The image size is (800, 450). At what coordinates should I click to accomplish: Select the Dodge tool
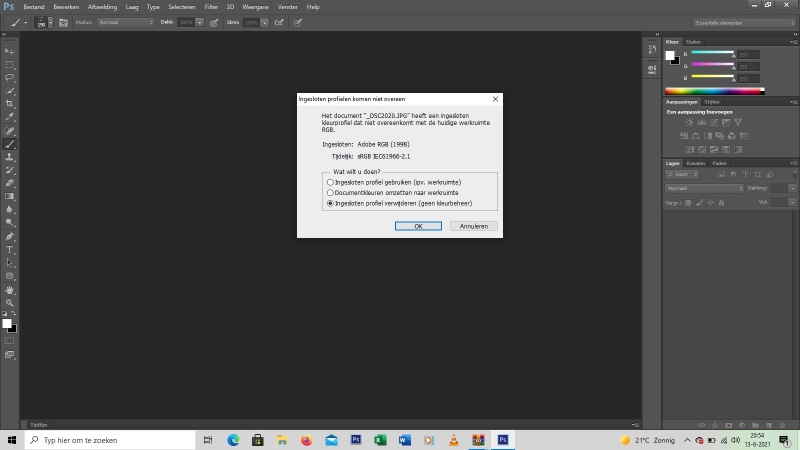click(10, 222)
